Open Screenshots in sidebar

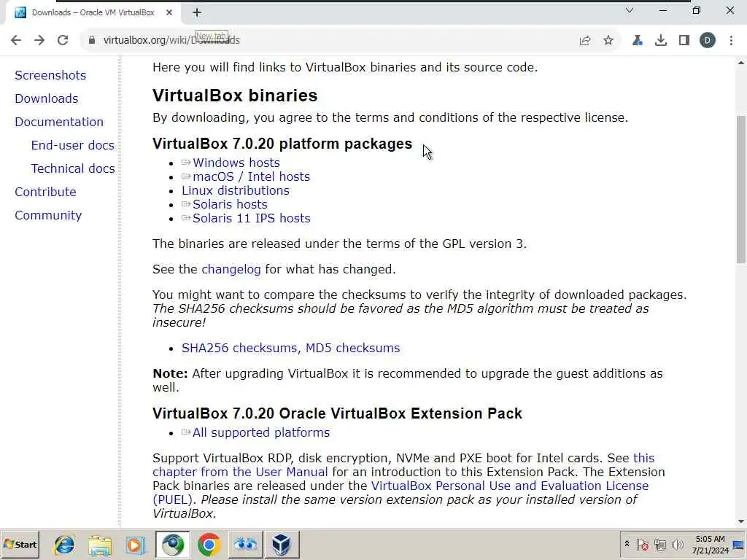coord(50,75)
